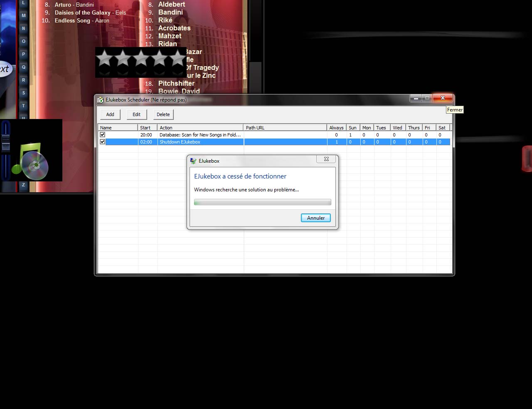Delete the selected scheduler task
Screen dimensions: 532x409
[x=163, y=114]
